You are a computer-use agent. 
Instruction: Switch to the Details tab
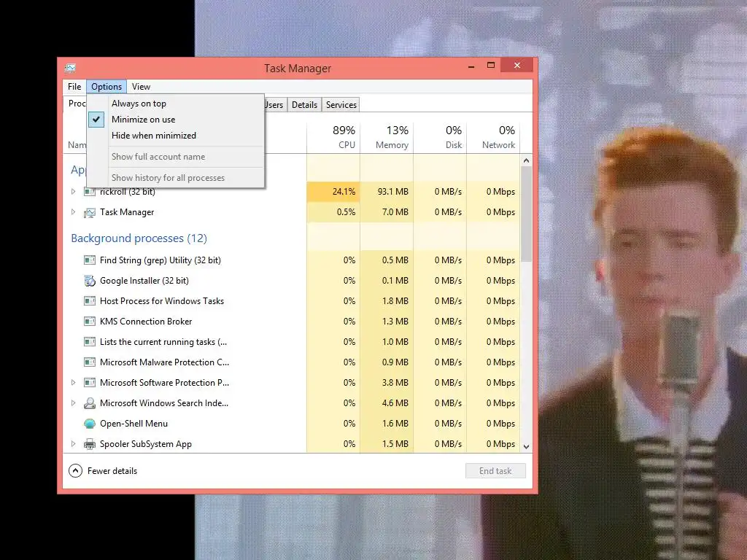[x=304, y=105]
